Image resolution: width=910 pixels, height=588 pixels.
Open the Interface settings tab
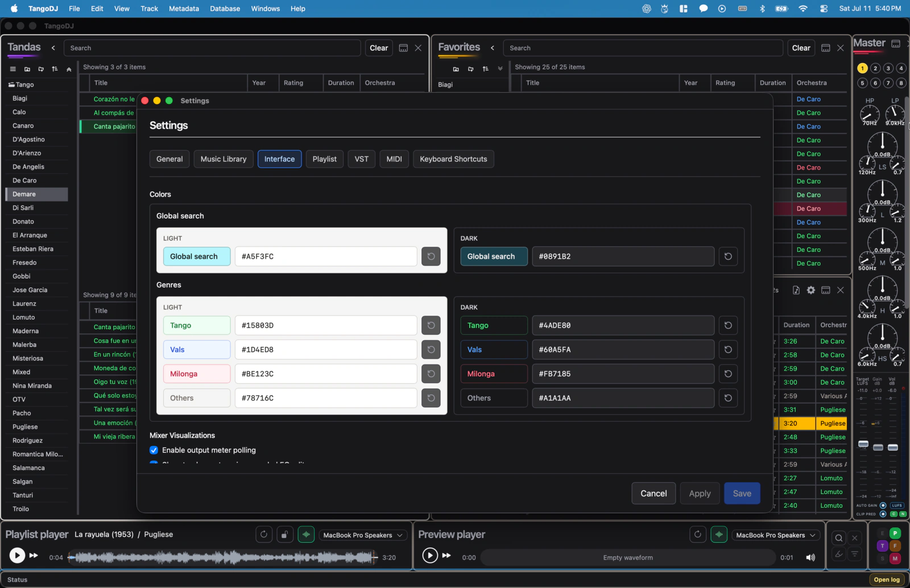279,159
